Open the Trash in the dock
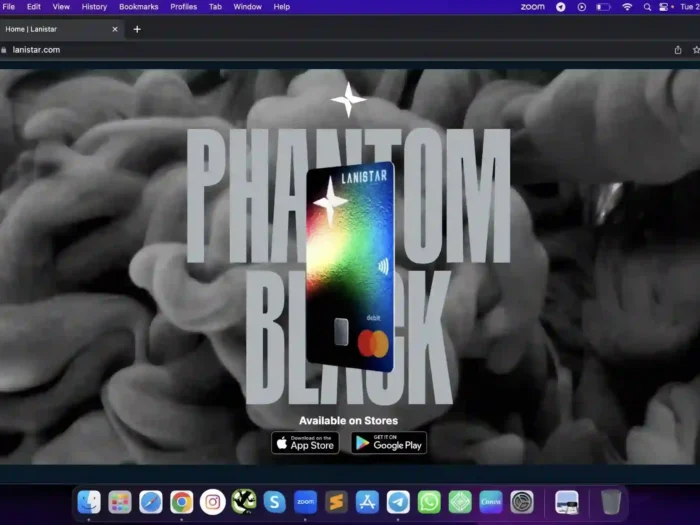700x525 pixels. click(611, 502)
